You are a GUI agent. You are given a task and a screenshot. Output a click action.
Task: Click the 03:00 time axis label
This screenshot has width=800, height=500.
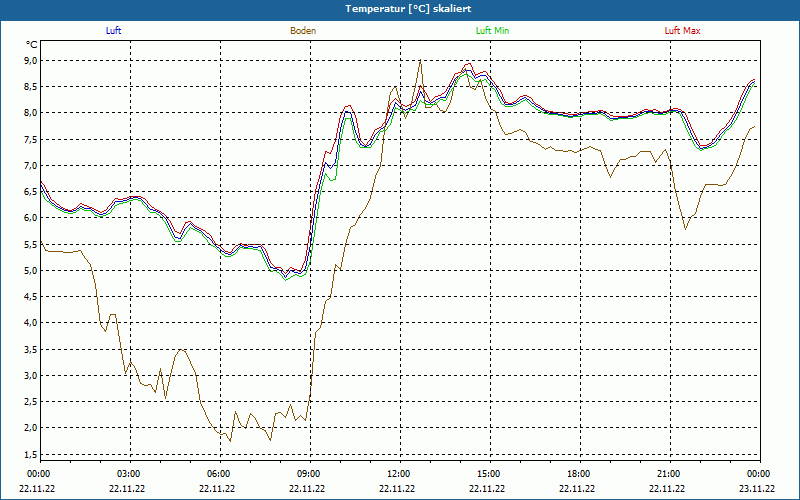pyautogui.click(x=131, y=474)
